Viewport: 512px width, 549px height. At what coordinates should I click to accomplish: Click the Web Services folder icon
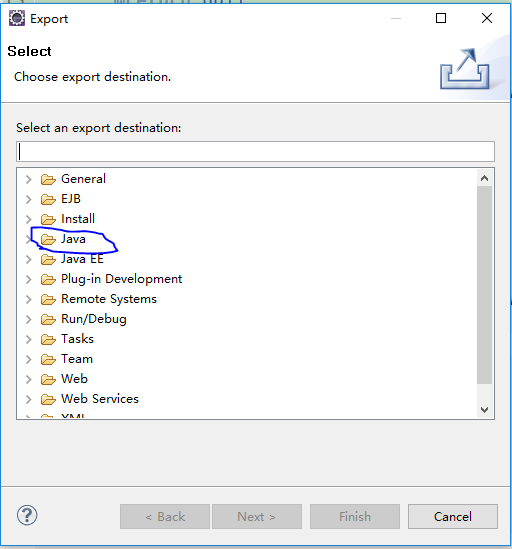(48, 399)
